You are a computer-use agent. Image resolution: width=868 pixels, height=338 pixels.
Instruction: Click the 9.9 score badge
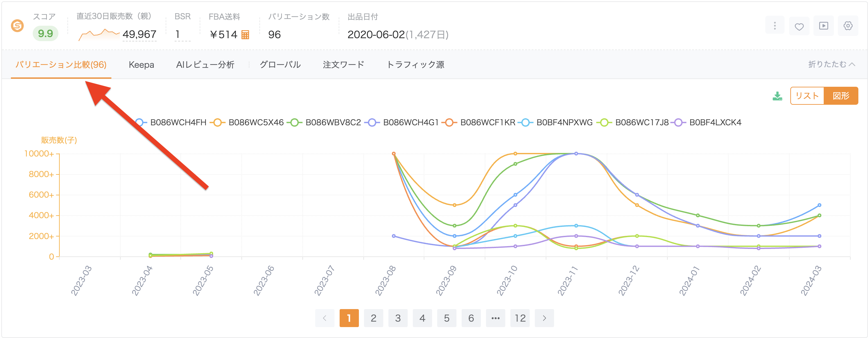click(46, 34)
